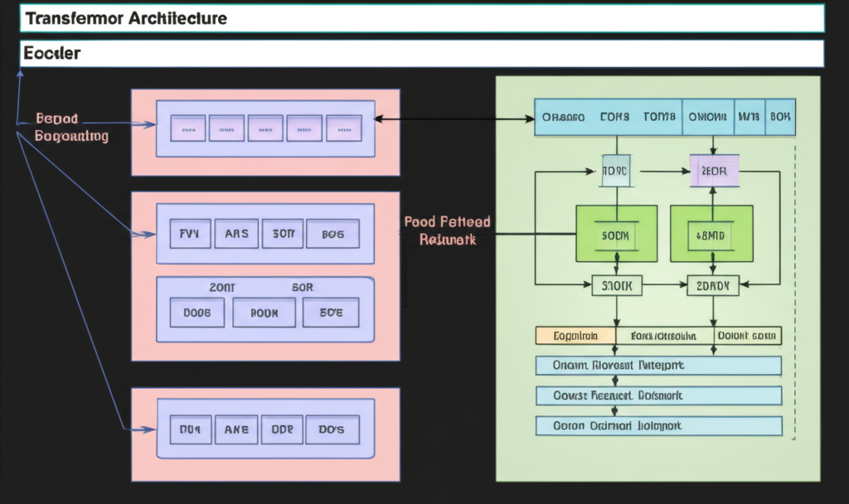This screenshot has width=849, height=504.
Task: Toggle the FVV box in the second pink panel
Action: click(x=190, y=233)
